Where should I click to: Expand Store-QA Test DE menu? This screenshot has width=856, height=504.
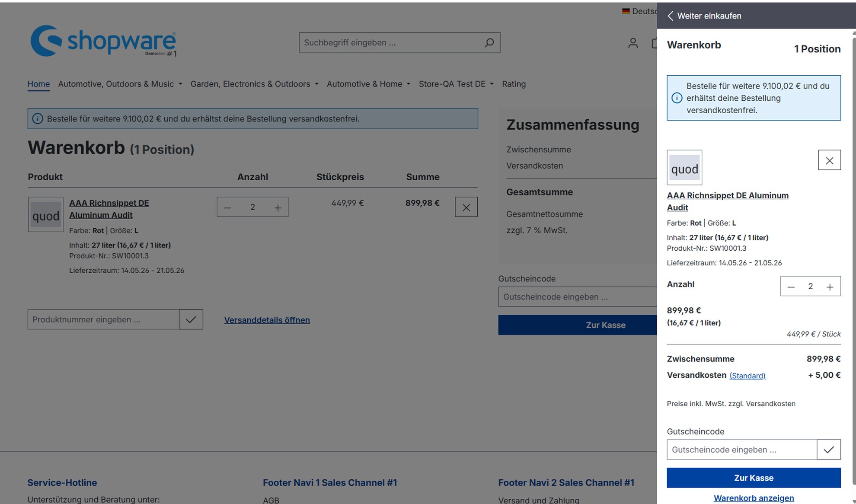click(456, 84)
